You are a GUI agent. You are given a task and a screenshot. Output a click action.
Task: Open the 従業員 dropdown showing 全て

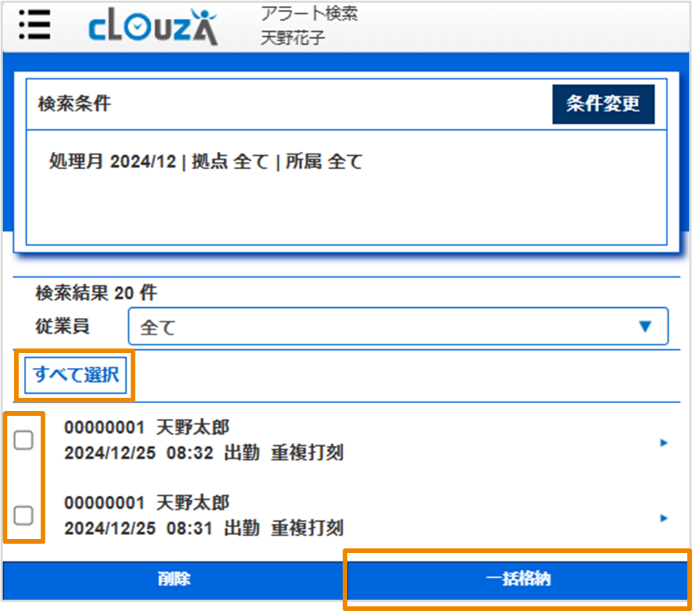click(x=397, y=326)
